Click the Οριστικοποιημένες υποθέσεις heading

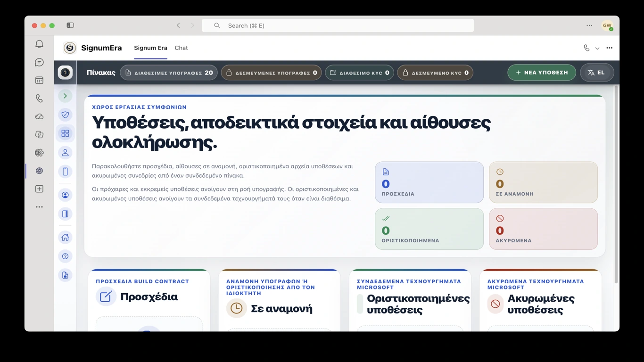(x=418, y=304)
